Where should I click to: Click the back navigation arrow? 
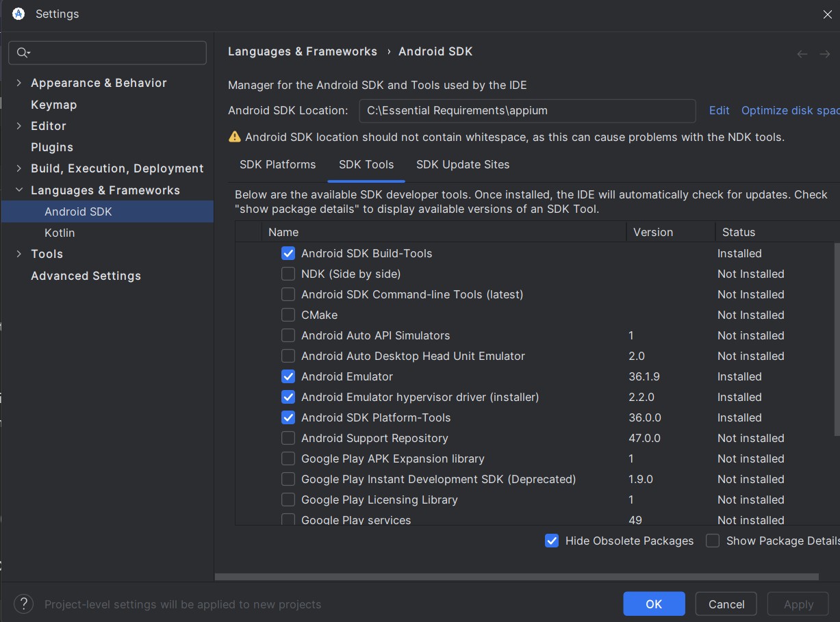pos(802,54)
